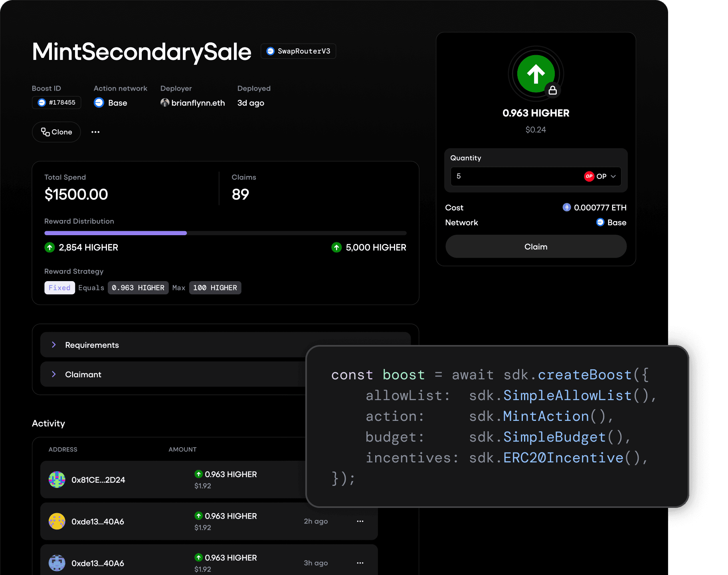Click the 2h ago timestamp

click(x=316, y=521)
